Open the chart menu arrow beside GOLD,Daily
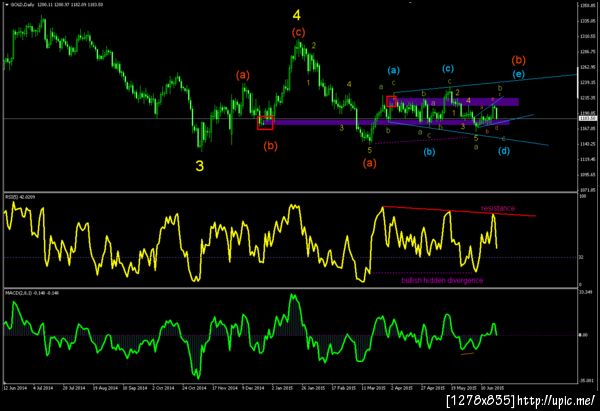Image resolution: width=600 pixels, height=411 pixels. tap(7, 5)
